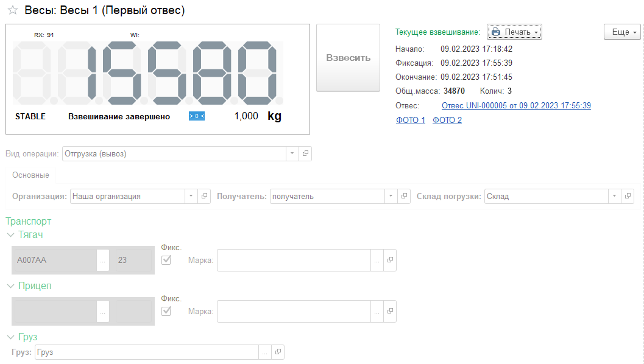Screen dimensions: 644x364
Task: Expand the Вид операции dropdown list
Action: (x=292, y=154)
